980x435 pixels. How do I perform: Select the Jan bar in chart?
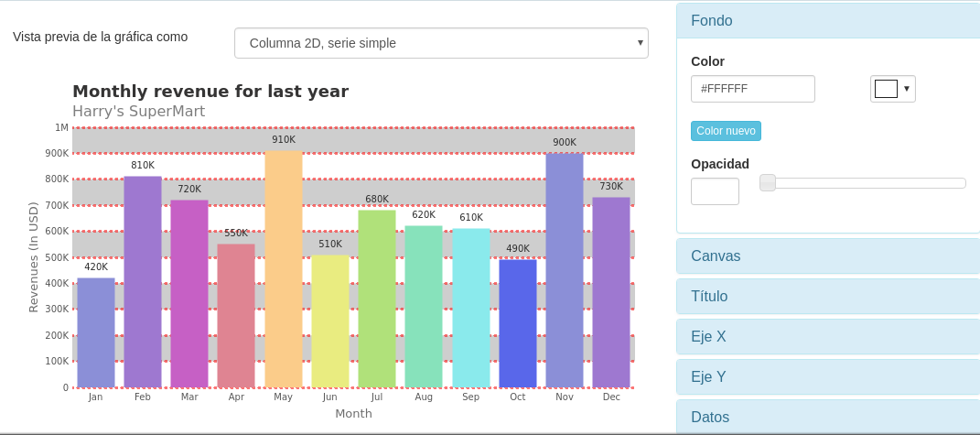point(96,332)
